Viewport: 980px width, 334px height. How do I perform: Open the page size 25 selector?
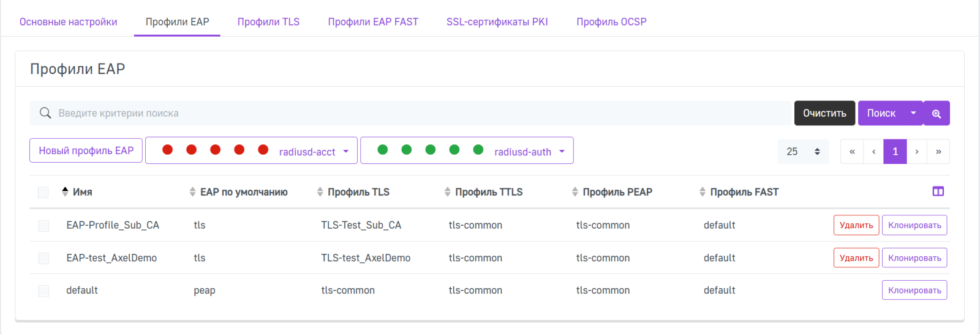pos(803,152)
